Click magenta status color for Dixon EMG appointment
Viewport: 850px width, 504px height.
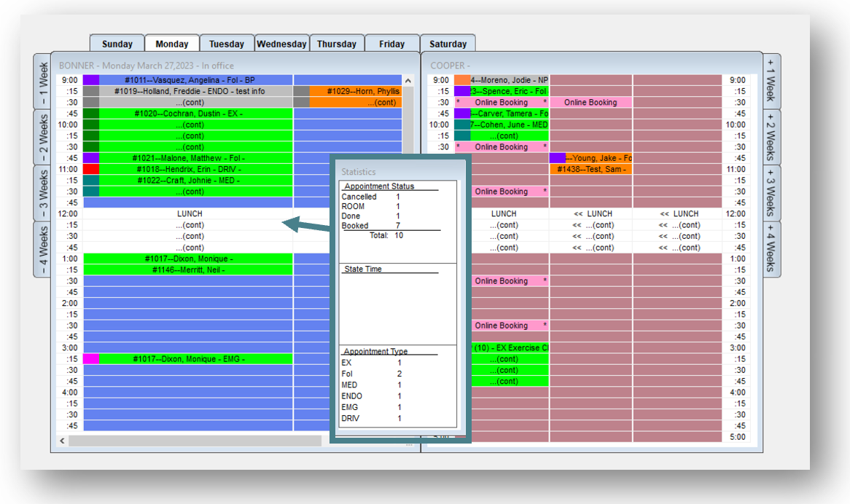(91, 359)
